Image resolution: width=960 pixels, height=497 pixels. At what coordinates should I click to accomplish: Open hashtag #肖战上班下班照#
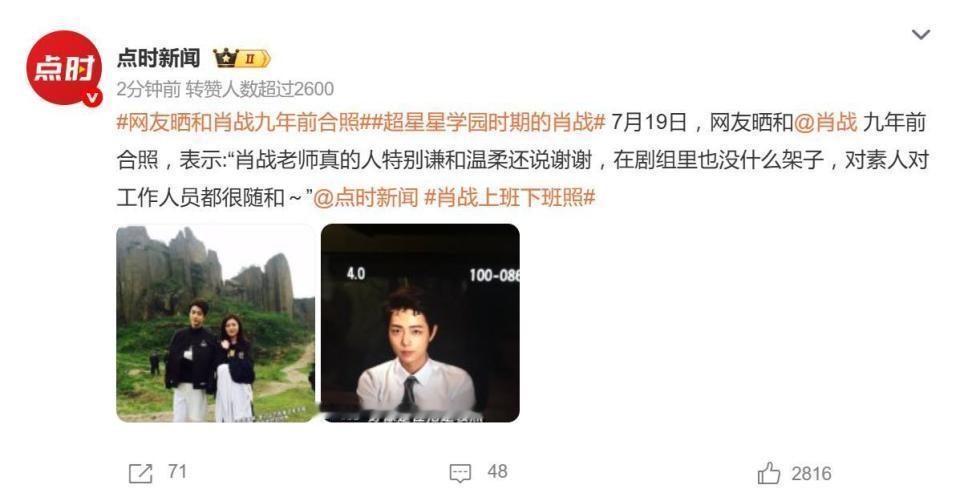509,197
